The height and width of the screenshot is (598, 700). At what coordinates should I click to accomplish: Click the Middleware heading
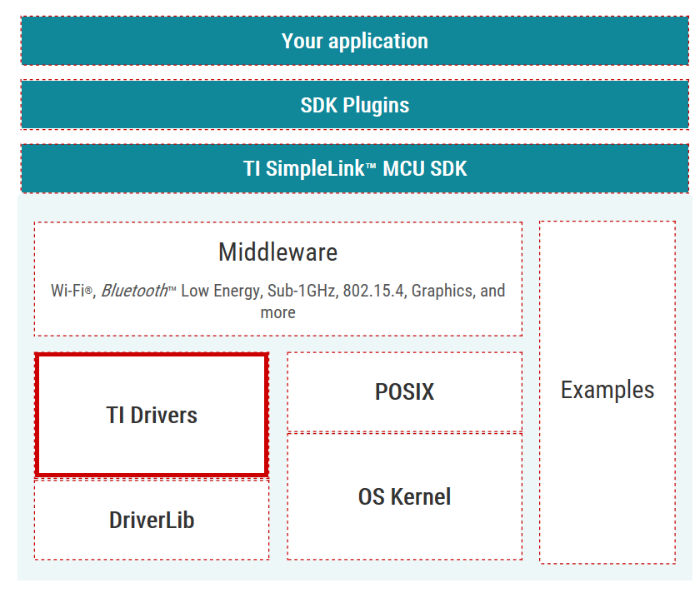pyautogui.click(x=277, y=252)
